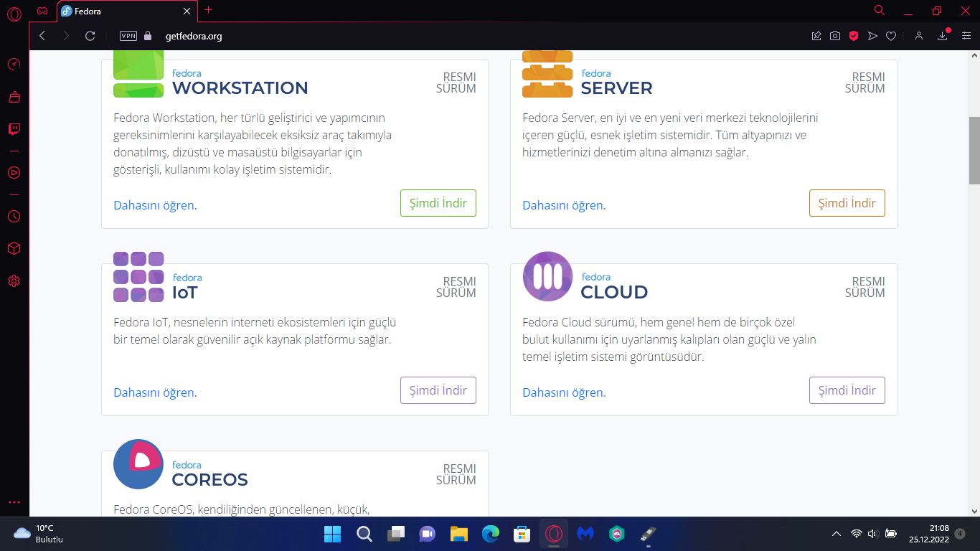Open Task View in the taskbar
Screen dimensions: 980x551
pos(396,534)
